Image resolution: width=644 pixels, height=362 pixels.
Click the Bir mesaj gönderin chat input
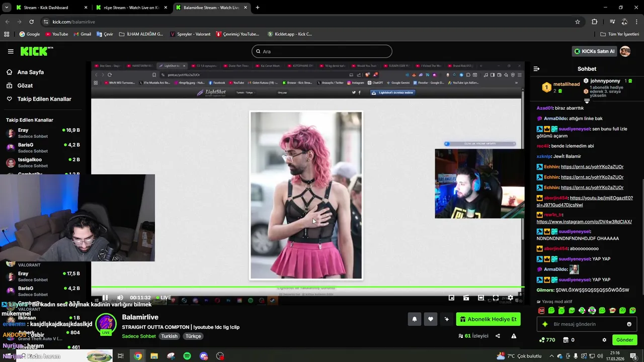point(587,324)
